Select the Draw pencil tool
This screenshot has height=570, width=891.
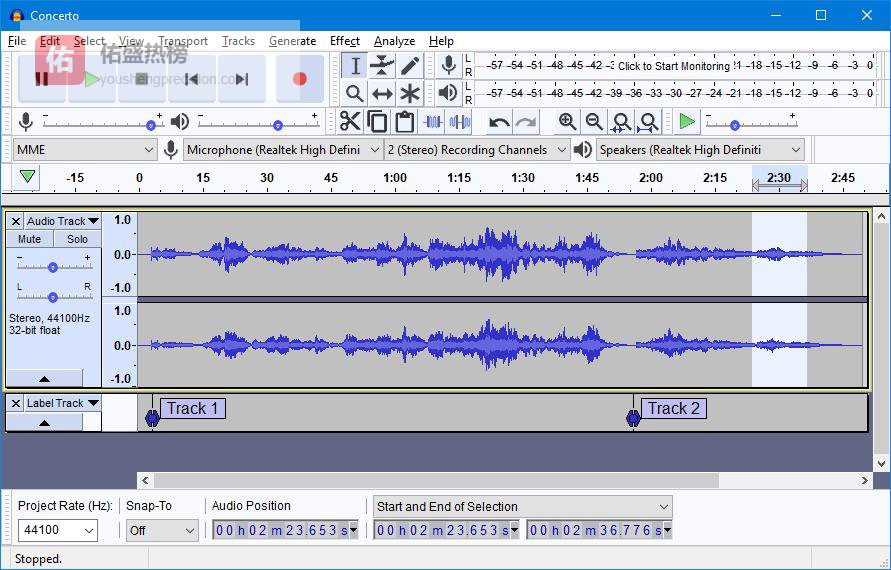(x=410, y=66)
